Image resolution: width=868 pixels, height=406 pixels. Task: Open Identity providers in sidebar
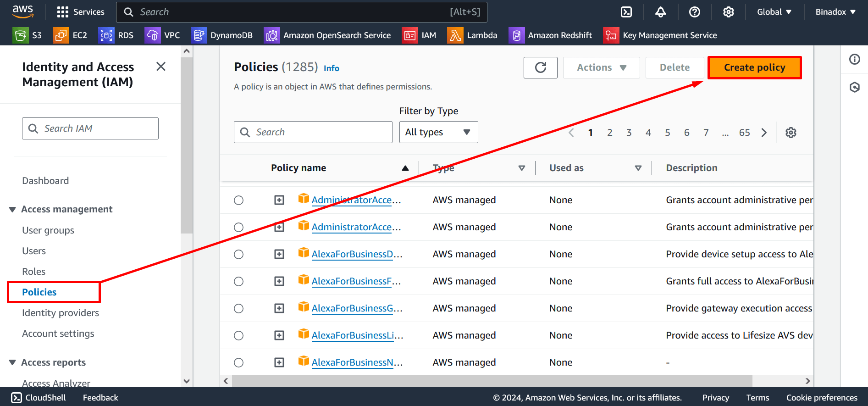click(61, 313)
